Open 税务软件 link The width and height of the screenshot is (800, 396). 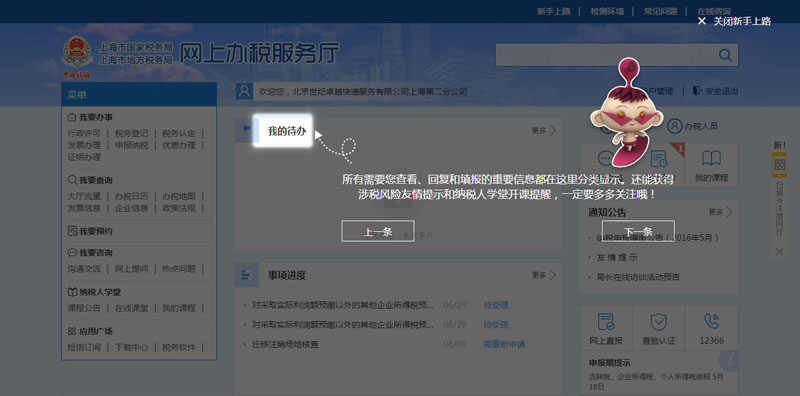179,347
